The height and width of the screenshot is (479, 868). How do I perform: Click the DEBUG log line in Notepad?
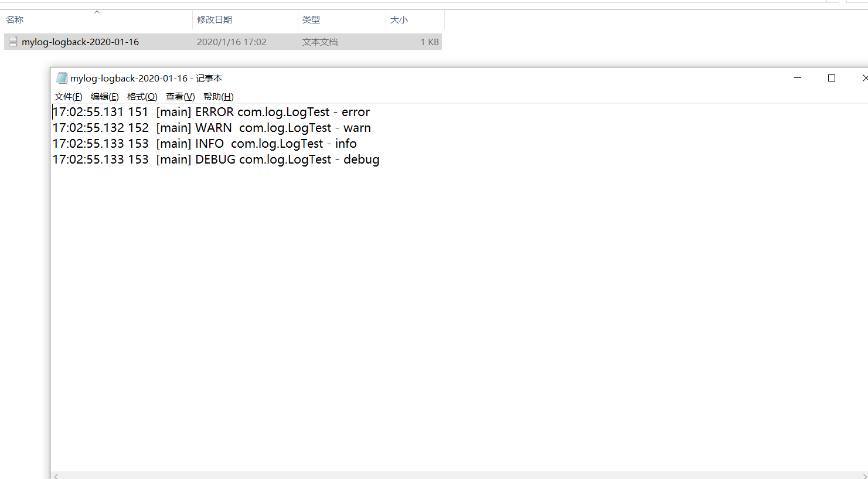point(216,159)
